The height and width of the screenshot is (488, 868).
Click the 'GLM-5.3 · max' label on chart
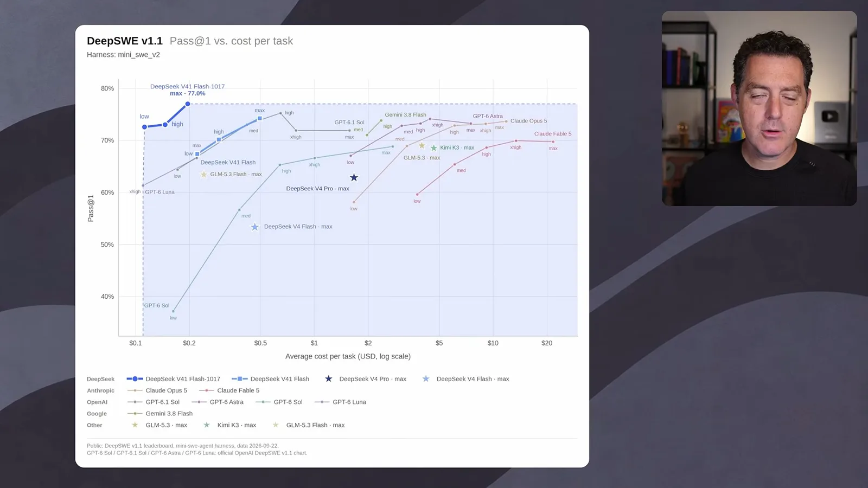pos(422,158)
